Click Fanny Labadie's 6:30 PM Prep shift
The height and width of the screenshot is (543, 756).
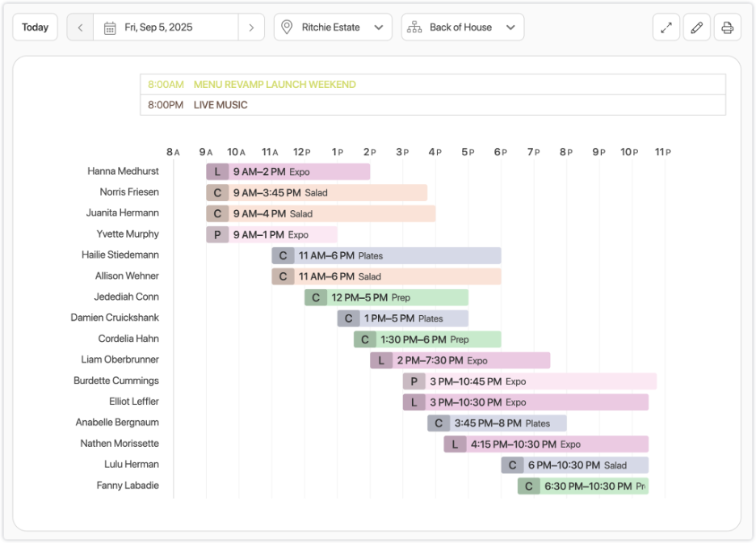pyautogui.click(x=582, y=486)
